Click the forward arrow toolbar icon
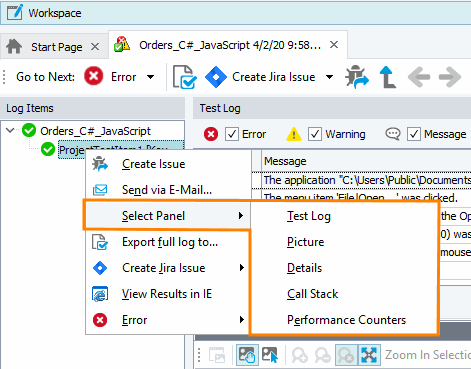Viewport: 471px width, 369px height. 450,77
